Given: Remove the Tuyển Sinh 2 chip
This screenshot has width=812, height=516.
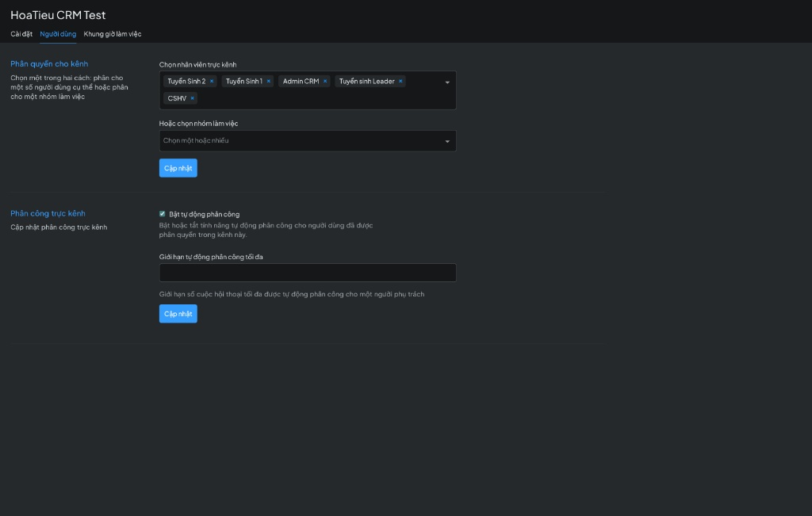Looking at the screenshot, I should [212, 81].
